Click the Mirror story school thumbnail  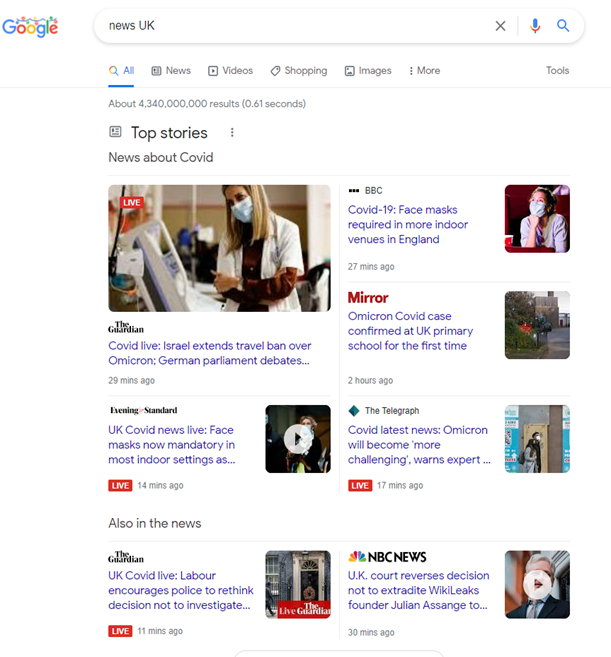pyautogui.click(x=537, y=325)
